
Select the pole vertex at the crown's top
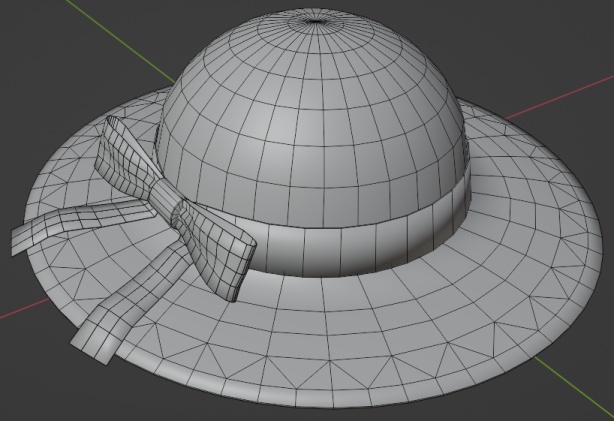click(315, 21)
